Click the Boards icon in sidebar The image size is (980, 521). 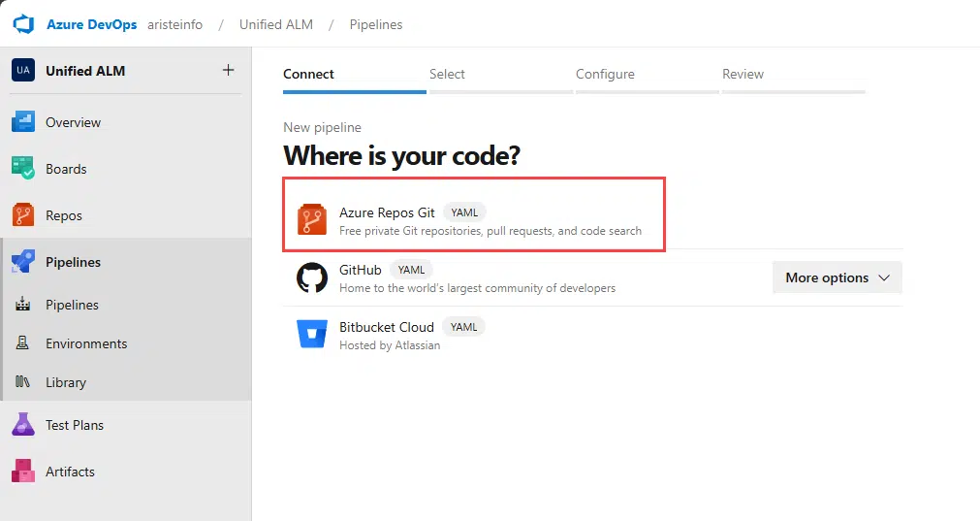(x=23, y=168)
